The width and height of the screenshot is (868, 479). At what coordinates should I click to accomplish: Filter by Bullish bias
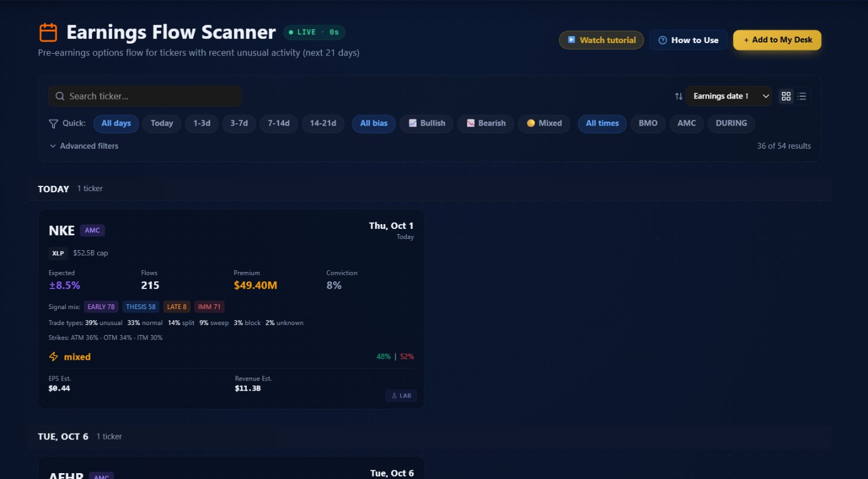[x=427, y=123]
